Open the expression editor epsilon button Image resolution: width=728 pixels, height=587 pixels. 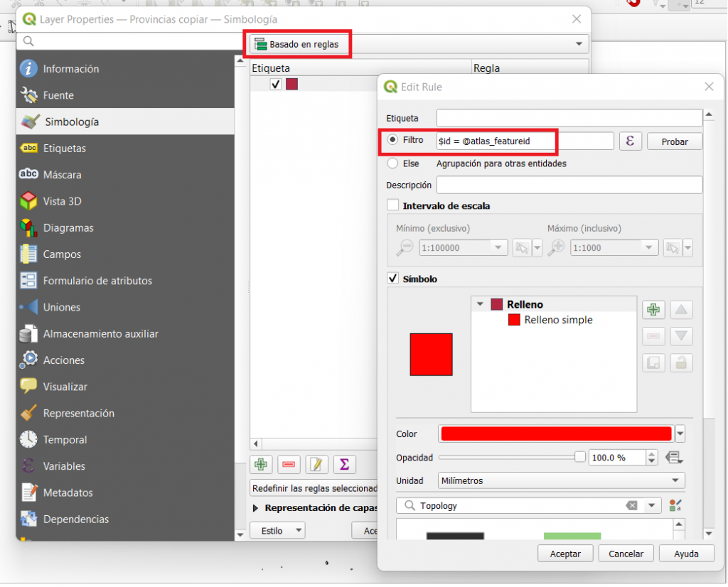point(630,141)
